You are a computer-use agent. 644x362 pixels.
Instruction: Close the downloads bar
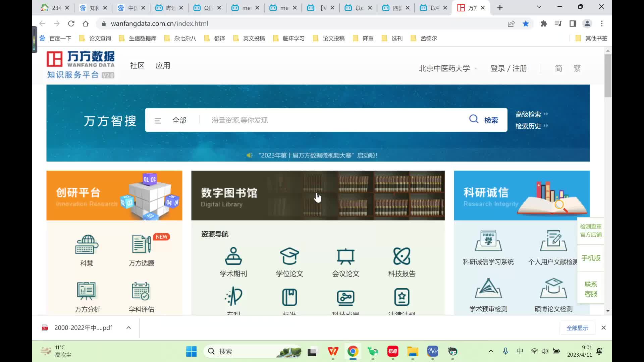(x=603, y=327)
